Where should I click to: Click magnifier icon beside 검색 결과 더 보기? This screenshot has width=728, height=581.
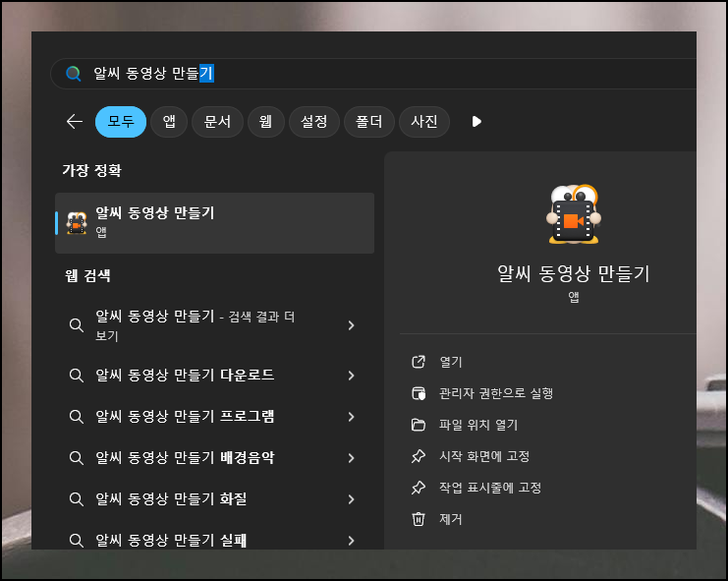pos(77,325)
